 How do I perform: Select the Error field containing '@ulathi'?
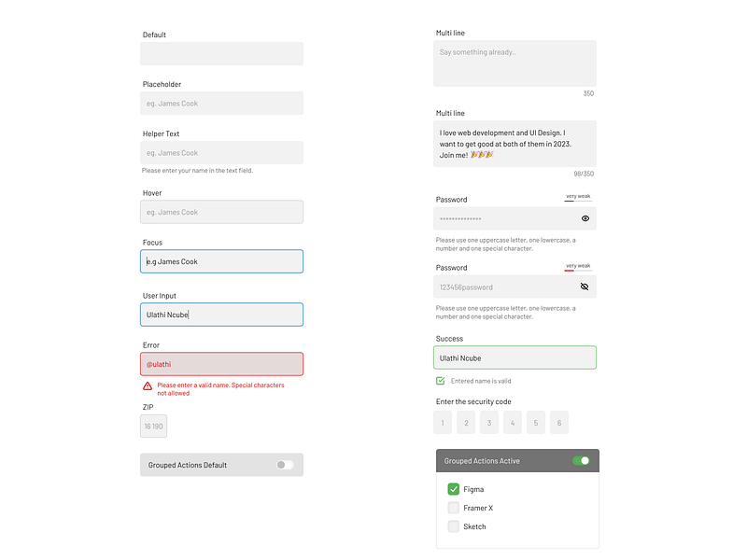221,363
